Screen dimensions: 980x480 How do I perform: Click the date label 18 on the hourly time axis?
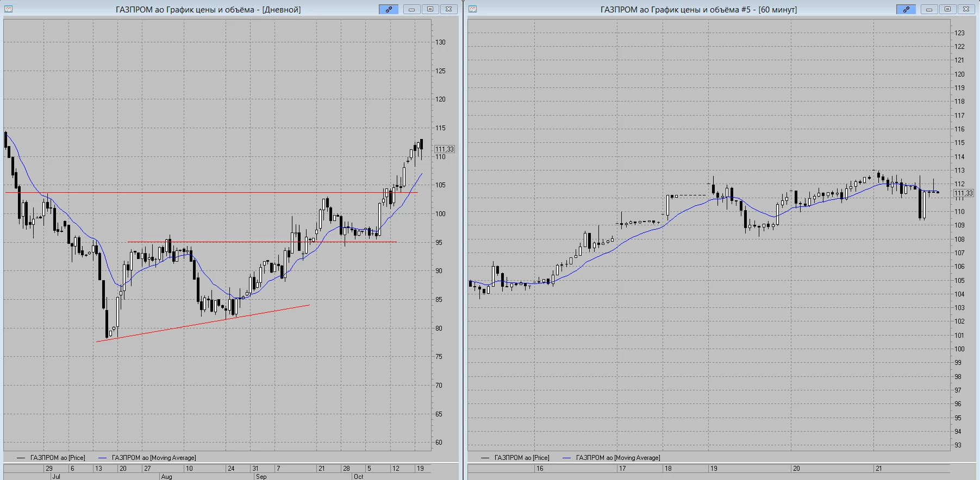(x=668, y=469)
